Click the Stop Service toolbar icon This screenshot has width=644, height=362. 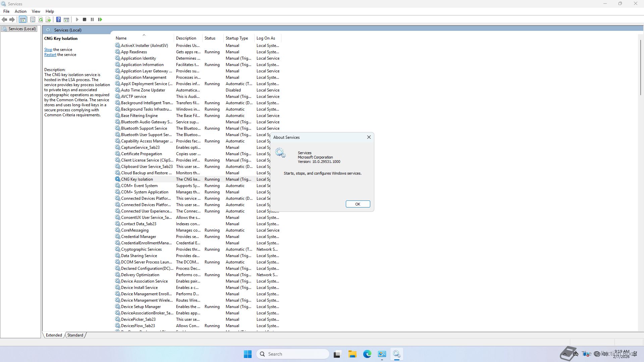pos(85,19)
